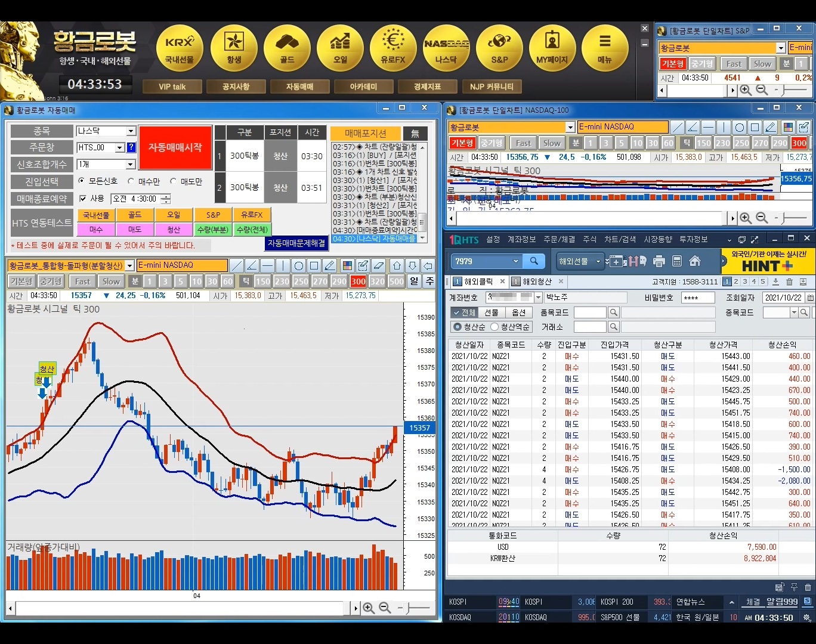The image size is (816, 644).
Task: Expand 황금로봇 dropdown in S&P chart window
Action: click(x=781, y=48)
